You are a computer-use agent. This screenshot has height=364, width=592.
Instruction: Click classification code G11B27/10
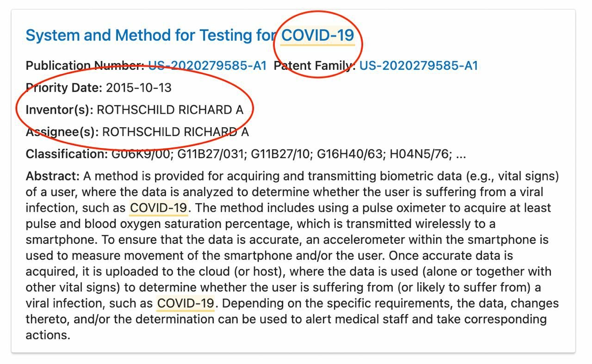[x=281, y=154]
